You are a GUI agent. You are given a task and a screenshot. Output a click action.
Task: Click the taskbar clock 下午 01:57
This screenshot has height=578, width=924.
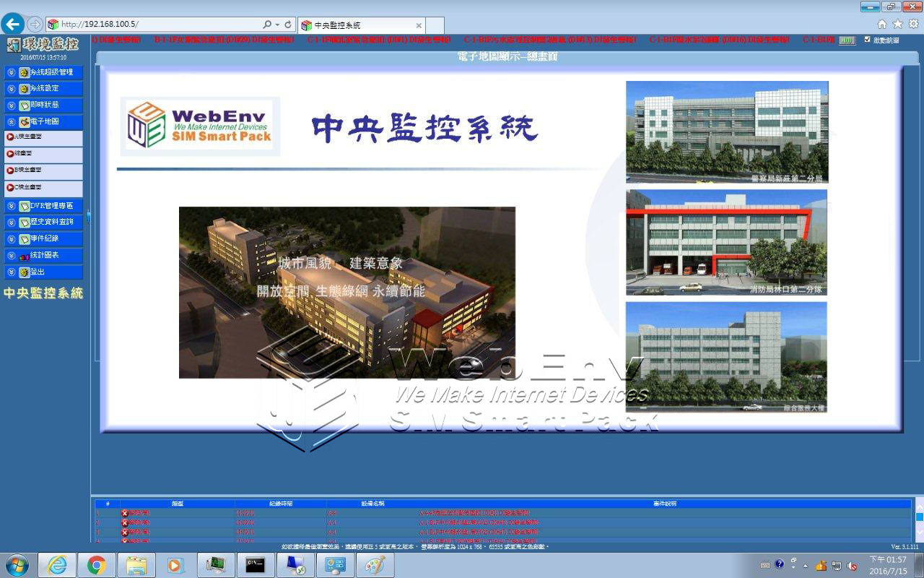click(888, 565)
